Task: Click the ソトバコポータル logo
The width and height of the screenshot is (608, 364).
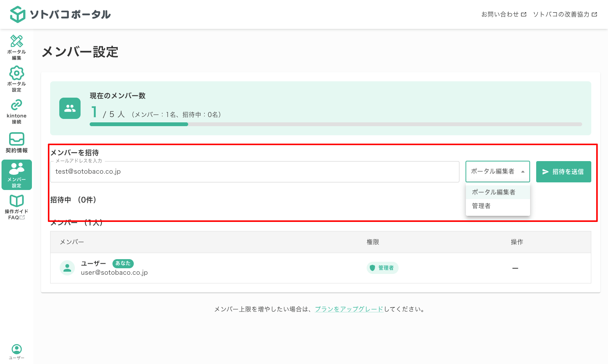Action: pos(60,14)
